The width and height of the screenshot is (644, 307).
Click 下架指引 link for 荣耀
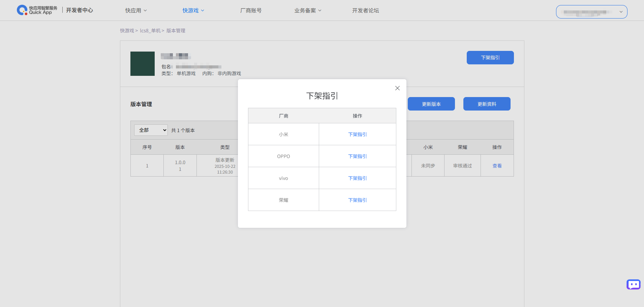tap(357, 200)
